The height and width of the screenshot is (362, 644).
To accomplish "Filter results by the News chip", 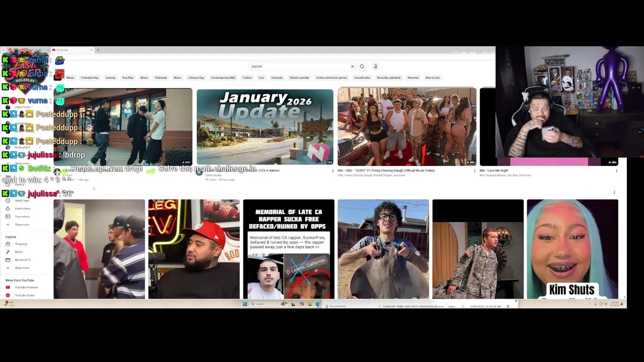I will (178, 78).
